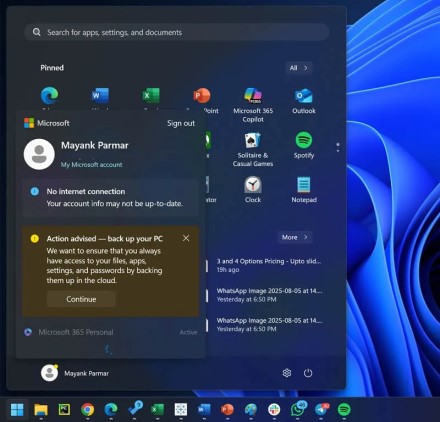Image resolution: width=440 pixels, height=422 pixels.
Task: Open My Microsoft account link
Action: click(x=91, y=165)
